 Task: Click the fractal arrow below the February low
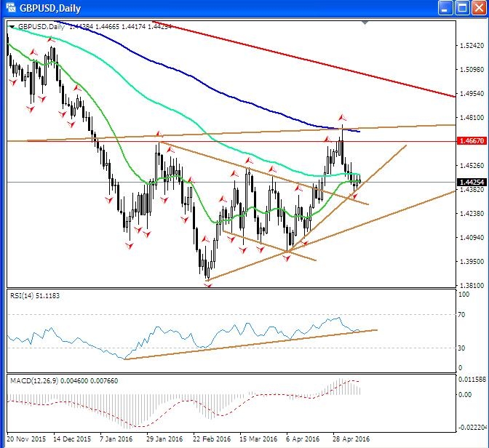tap(208, 284)
